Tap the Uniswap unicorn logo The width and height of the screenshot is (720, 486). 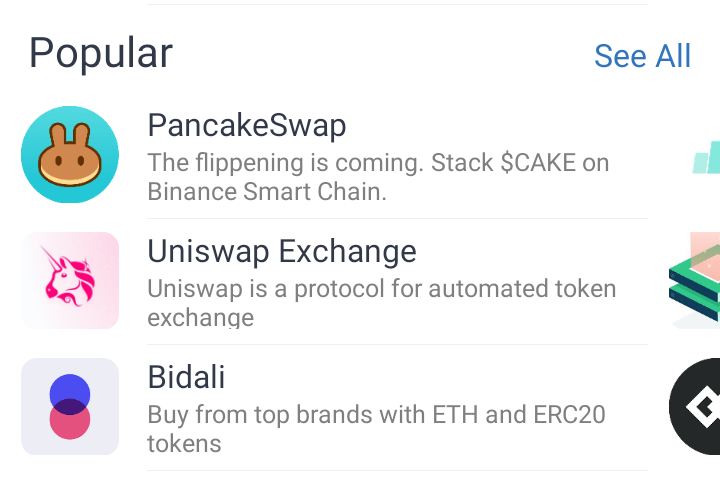70,280
